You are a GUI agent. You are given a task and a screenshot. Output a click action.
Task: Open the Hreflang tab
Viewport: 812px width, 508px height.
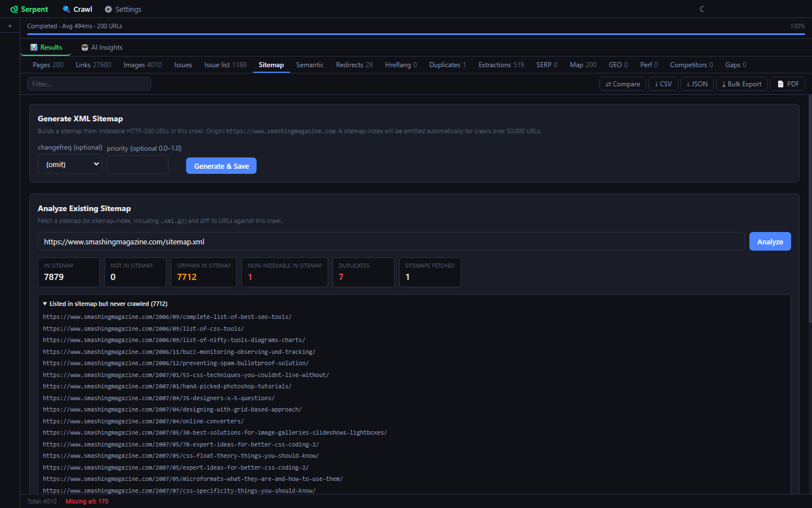401,65
